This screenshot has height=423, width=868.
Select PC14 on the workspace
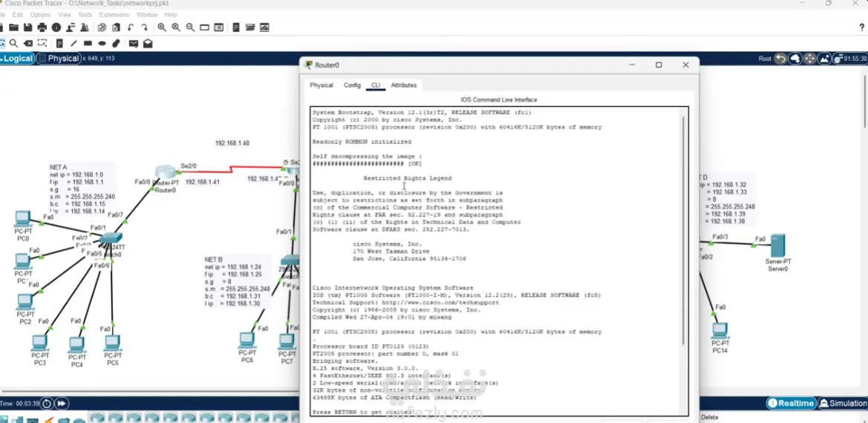(x=719, y=331)
